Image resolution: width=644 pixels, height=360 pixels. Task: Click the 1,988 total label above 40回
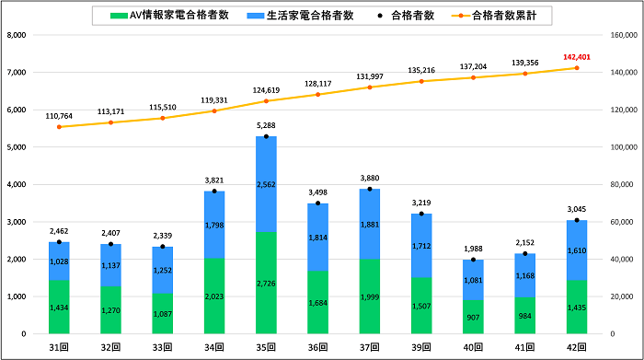473,249
